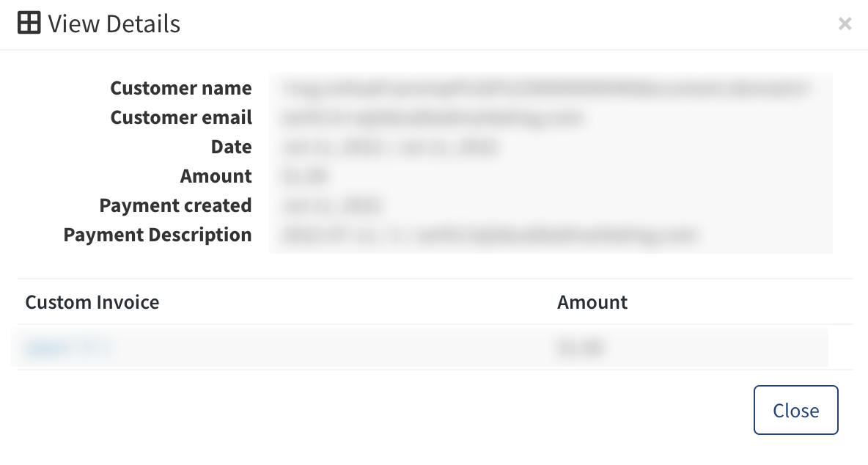Click the grid icon beside View Details

[29, 23]
